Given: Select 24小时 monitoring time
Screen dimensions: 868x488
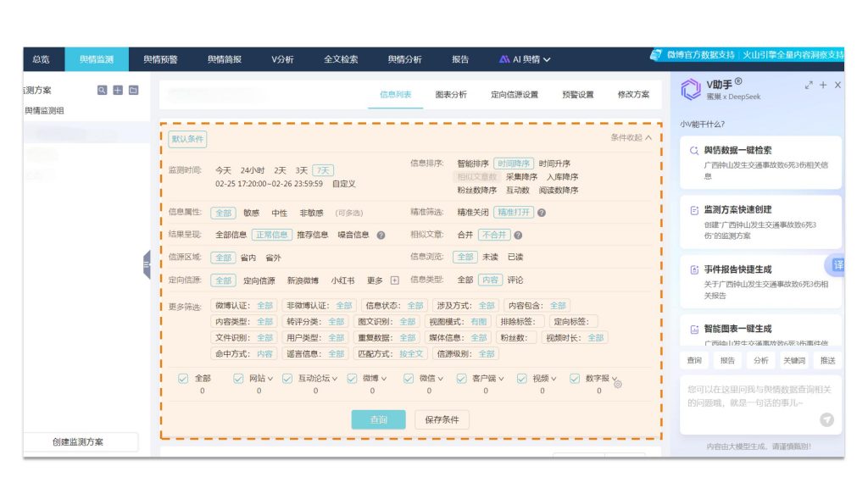Looking at the screenshot, I should (x=253, y=170).
